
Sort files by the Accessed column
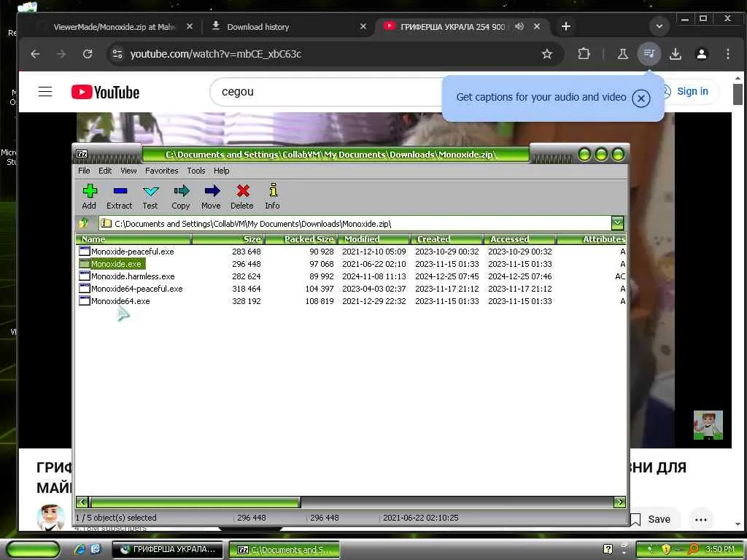519,239
